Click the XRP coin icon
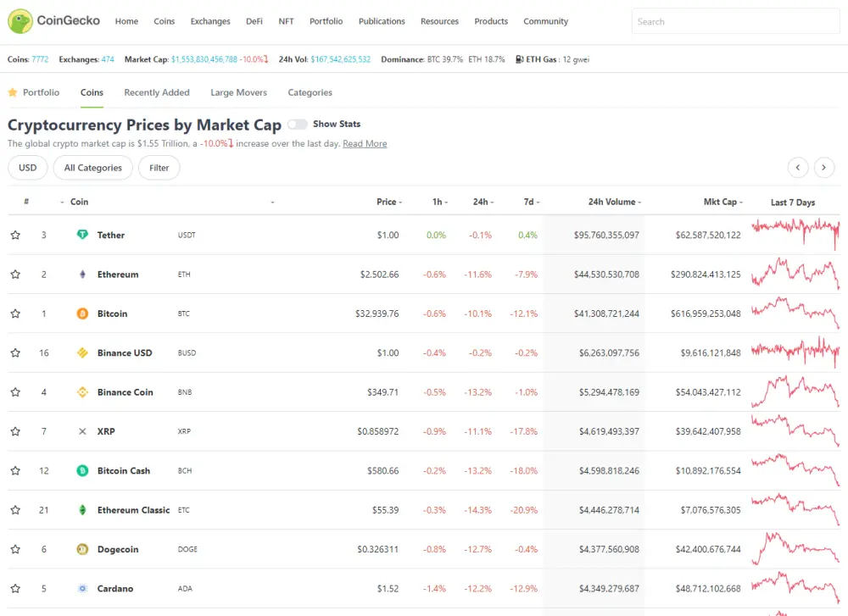This screenshot has height=616, width=848. [82, 431]
